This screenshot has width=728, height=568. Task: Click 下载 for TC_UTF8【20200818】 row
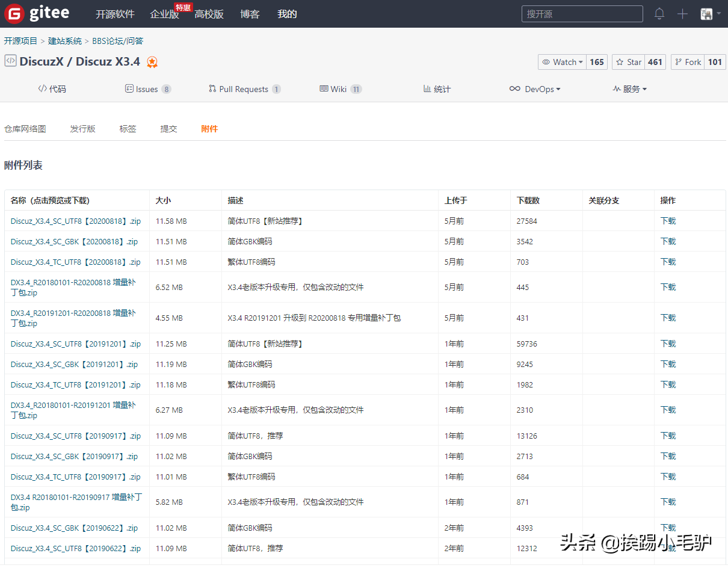click(668, 262)
